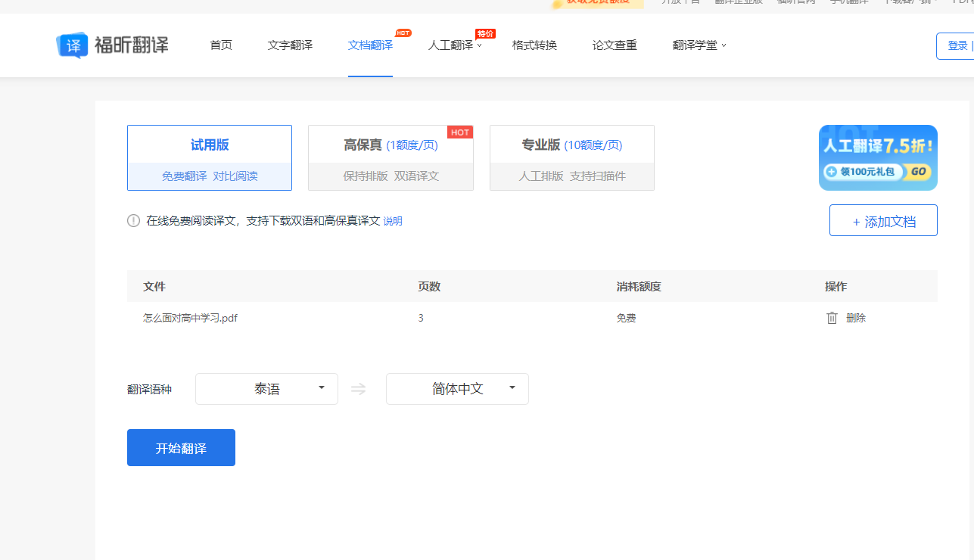This screenshot has width=974, height=560.
Task: Click the 开始翻译 button
Action: 181,448
